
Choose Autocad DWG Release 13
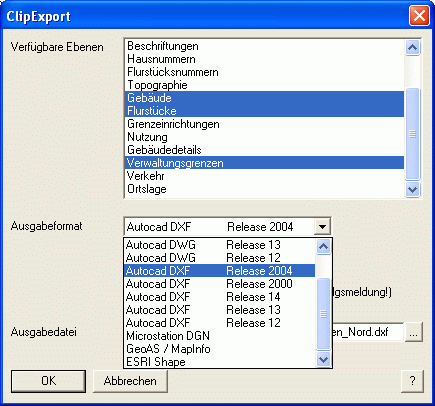click(219, 245)
